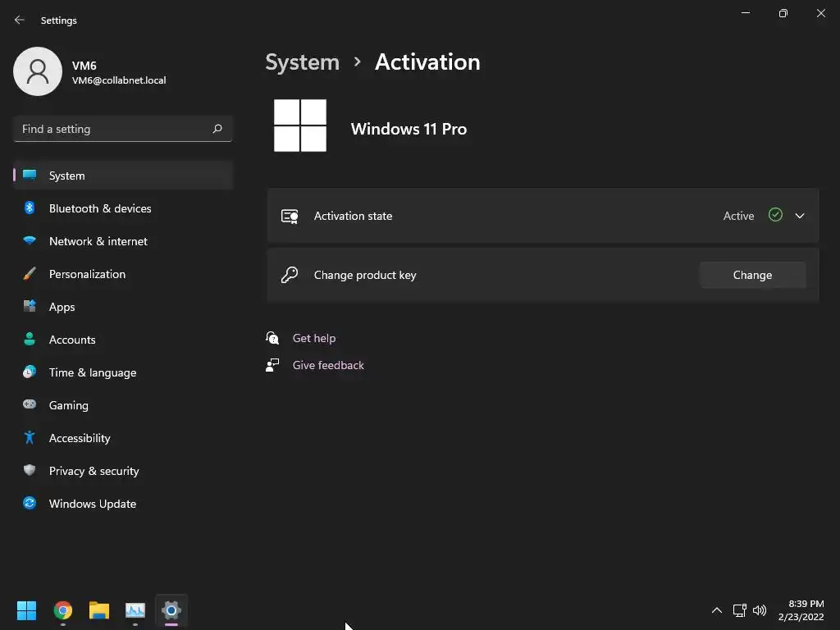This screenshot has width=840, height=630.
Task: Open the clock showing 8:39 PM
Action: 801,610
